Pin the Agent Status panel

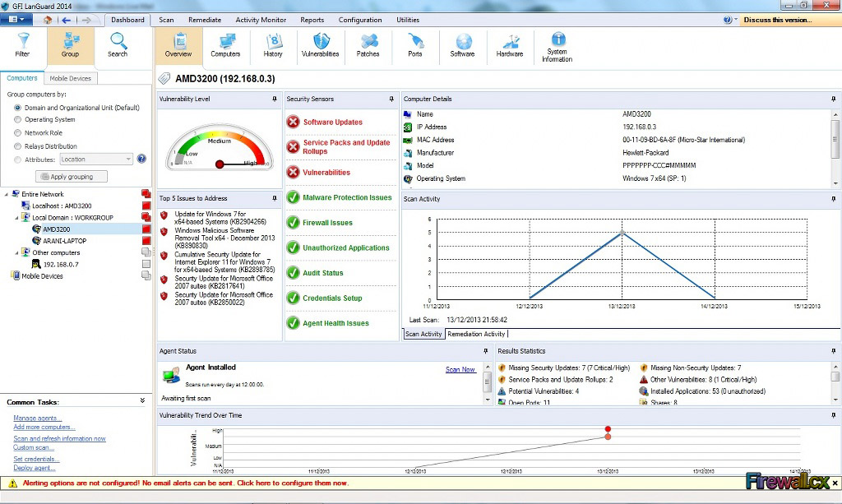[486, 351]
